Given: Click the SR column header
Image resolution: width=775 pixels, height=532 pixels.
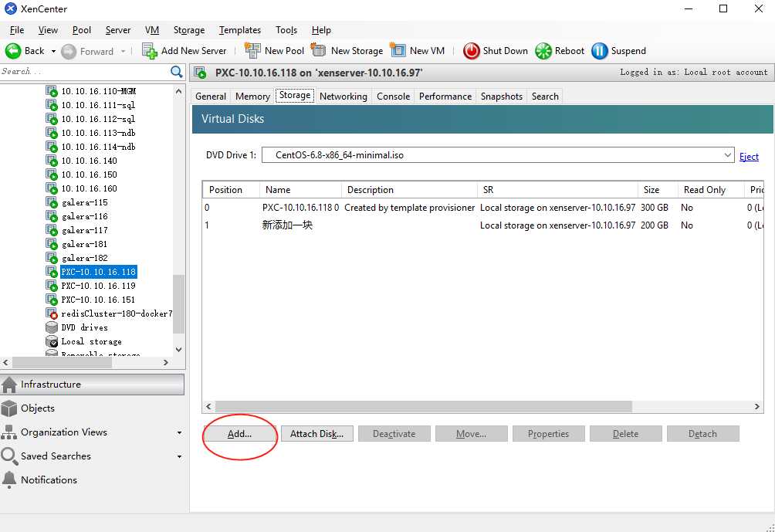Looking at the screenshot, I should point(557,190).
